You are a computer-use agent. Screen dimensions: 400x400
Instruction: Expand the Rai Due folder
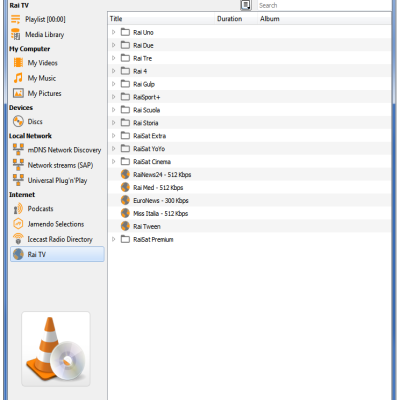click(x=113, y=45)
